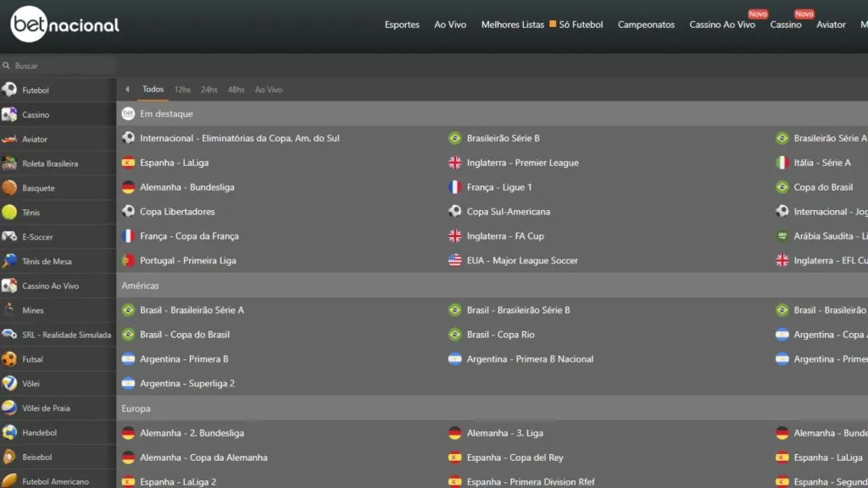868x488 pixels.
Task: Click the Spain flag beside Espanha - LaLiga
Action: 128,163
